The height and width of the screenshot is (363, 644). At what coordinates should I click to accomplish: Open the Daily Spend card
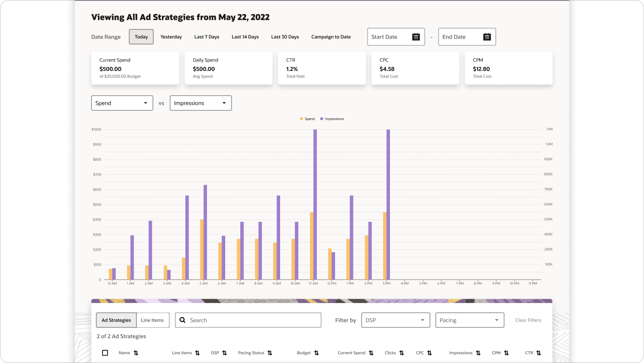coord(228,68)
